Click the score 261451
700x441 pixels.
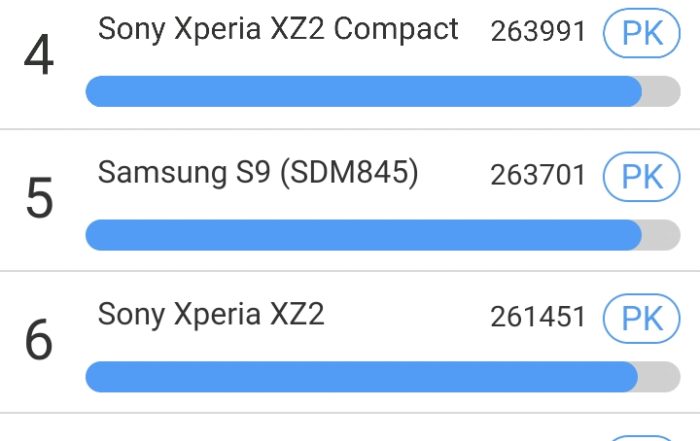pos(538,318)
